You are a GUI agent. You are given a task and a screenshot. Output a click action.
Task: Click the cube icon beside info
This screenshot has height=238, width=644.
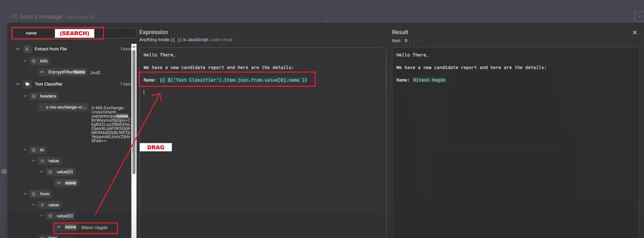pyautogui.click(x=33, y=61)
